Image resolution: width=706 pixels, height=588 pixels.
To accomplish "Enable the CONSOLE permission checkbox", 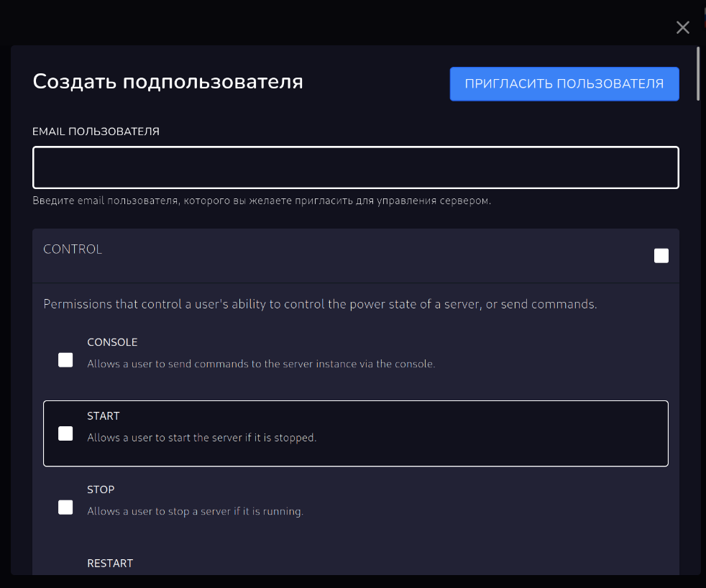I will [65, 359].
